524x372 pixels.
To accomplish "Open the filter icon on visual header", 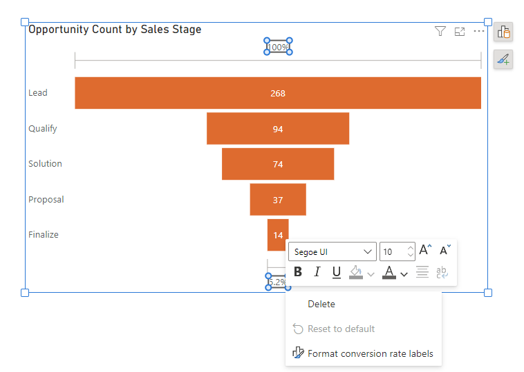I will click(x=440, y=31).
